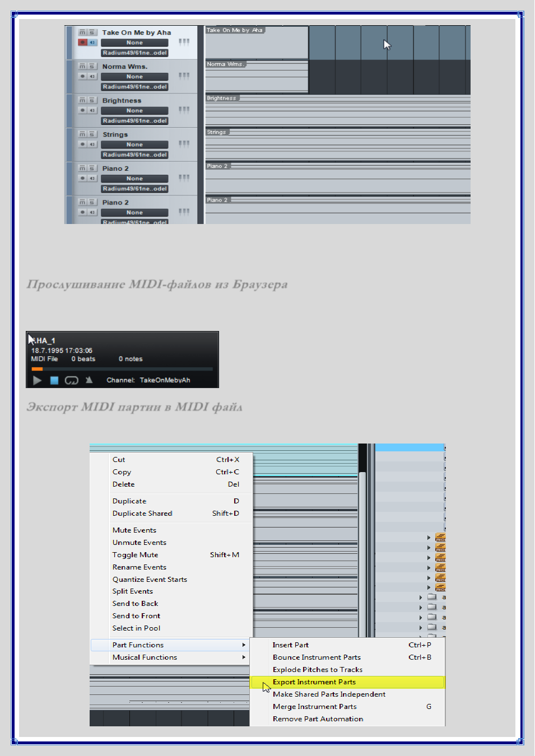Open Radium49/61 input dropdown on Take On Me track
535x756 pixels.
[x=134, y=53]
